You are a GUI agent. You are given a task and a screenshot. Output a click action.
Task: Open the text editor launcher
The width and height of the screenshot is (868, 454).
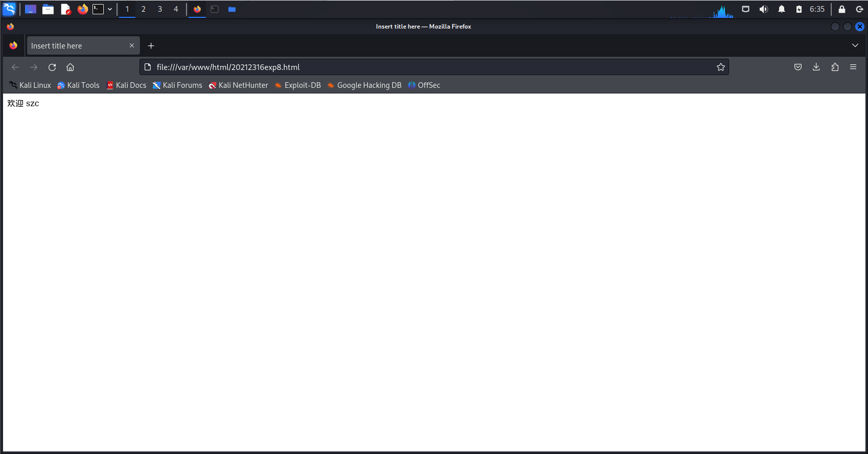point(65,9)
